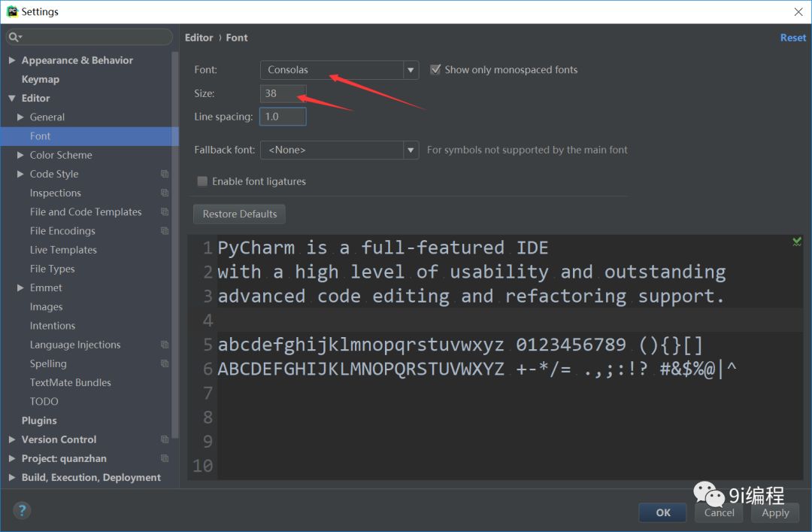812x532 pixels.
Task: Open Images settings page
Action: [x=46, y=307]
